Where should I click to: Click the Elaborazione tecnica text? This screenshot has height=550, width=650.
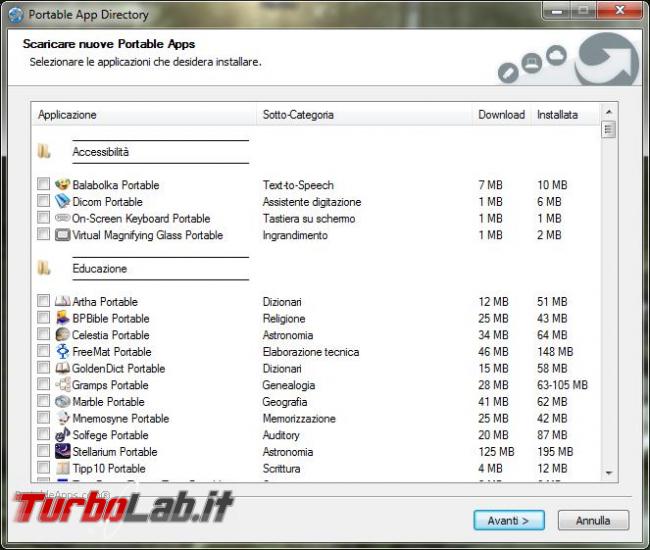311,352
